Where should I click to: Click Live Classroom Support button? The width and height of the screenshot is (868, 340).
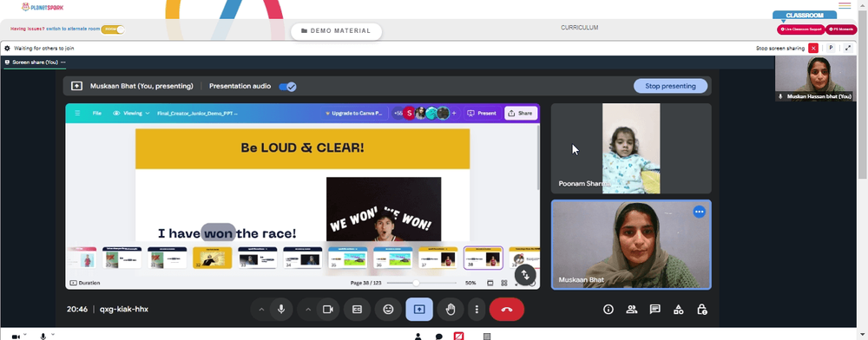tap(801, 29)
